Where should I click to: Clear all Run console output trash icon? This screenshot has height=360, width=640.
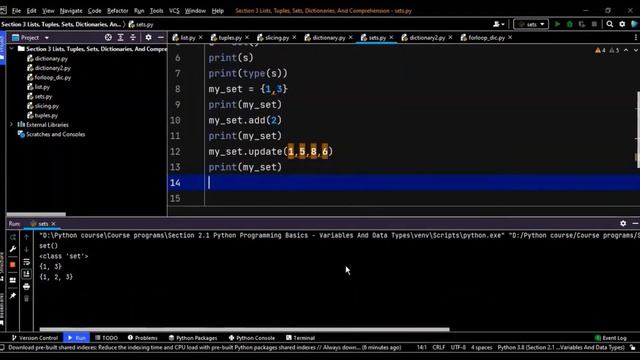(x=27, y=299)
